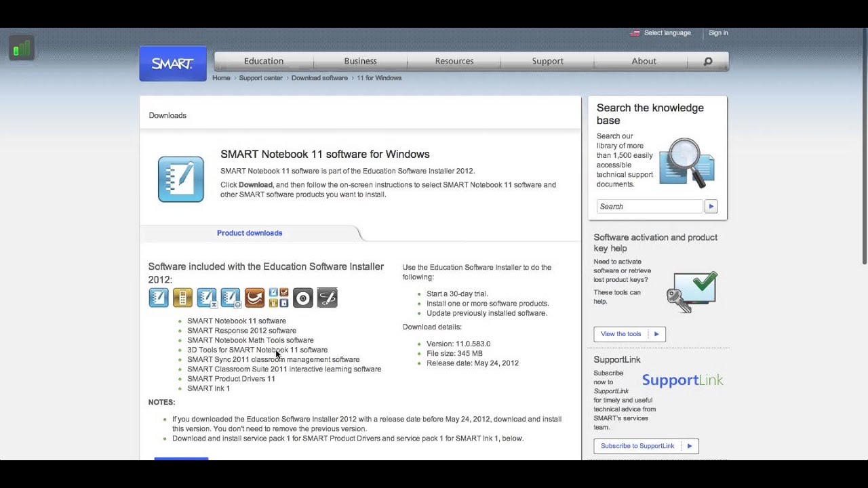Go to Download software breadcrumb
868x488 pixels.
(319, 78)
